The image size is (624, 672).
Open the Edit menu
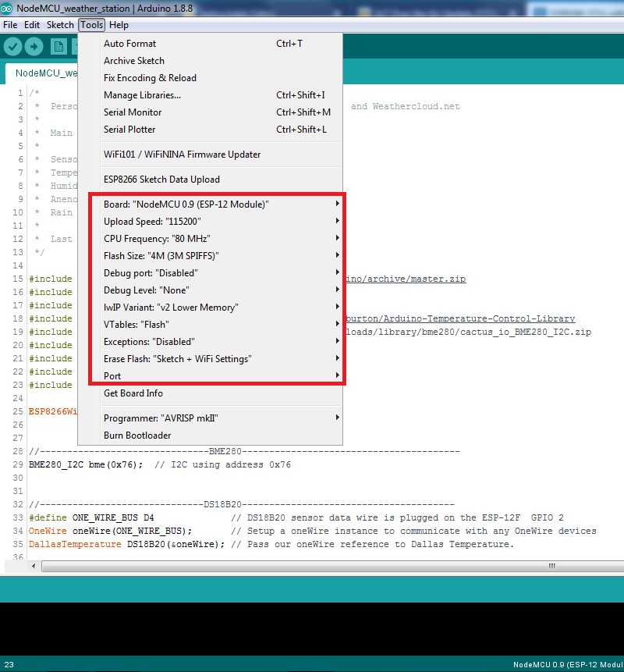(x=32, y=25)
